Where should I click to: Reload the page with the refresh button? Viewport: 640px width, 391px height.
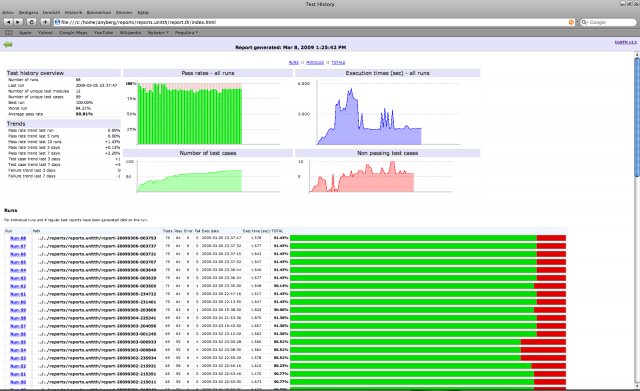tap(31, 22)
